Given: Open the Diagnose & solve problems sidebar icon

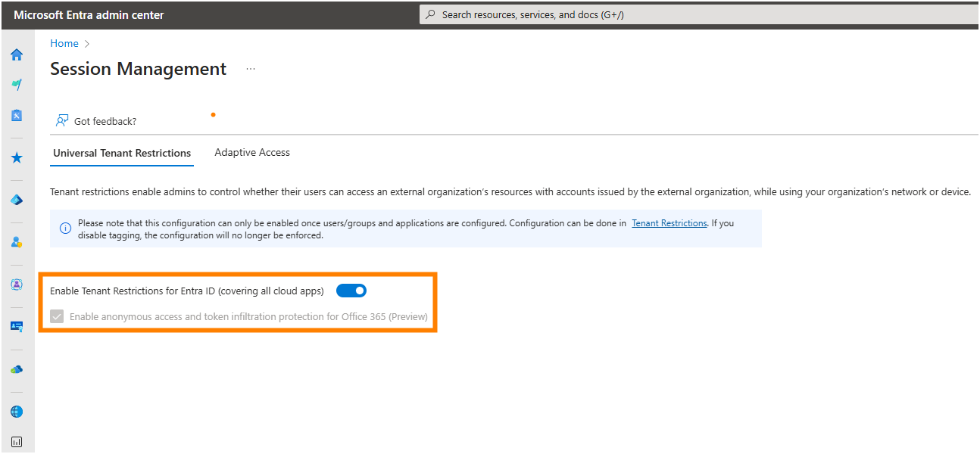Looking at the screenshot, I should tap(17, 115).
